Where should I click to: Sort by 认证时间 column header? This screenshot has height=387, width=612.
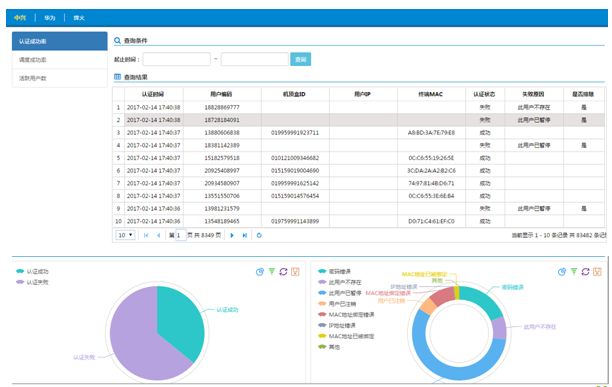[153, 94]
